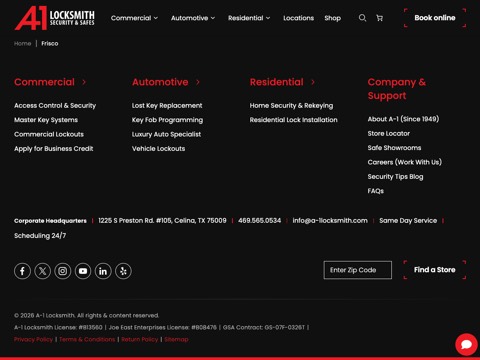Click the Company & Support heading
Screen dimensions: 480x360
[x=397, y=89]
